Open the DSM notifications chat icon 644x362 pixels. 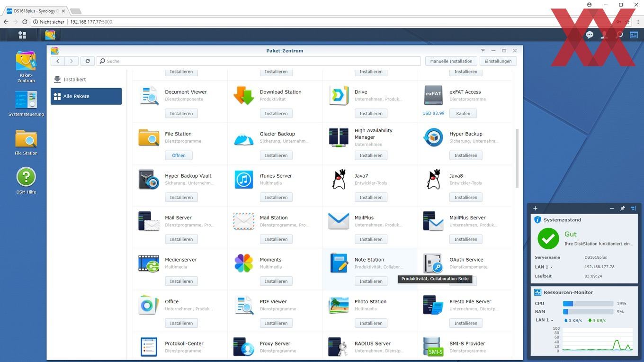pos(590,35)
